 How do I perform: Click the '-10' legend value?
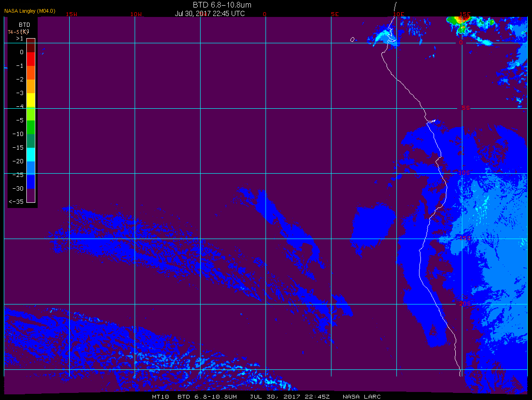click(18, 134)
